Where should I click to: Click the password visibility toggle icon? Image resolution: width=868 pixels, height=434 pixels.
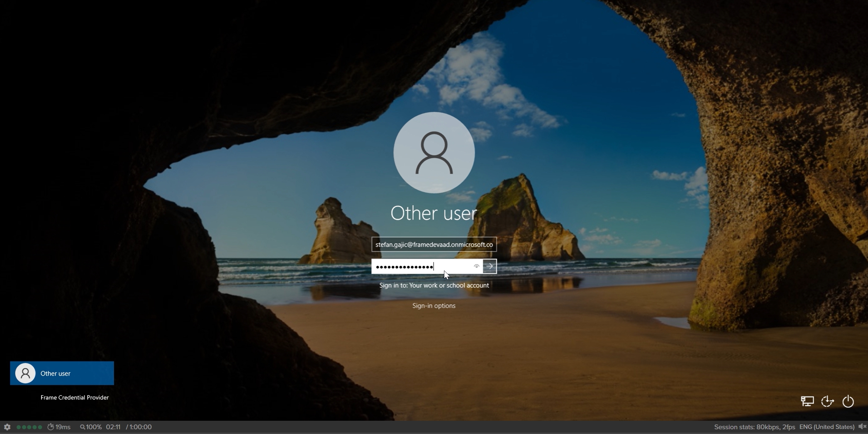pos(476,266)
